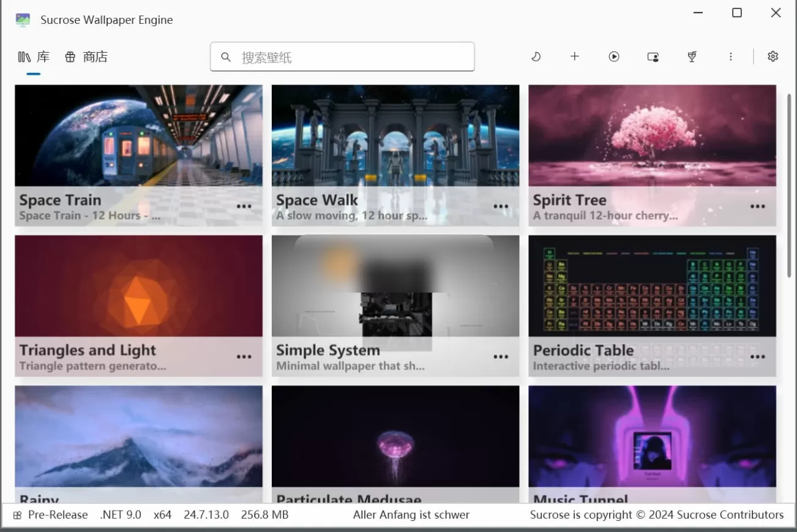Select the Space Walk wallpaper thumbnail
The width and height of the screenshot is (797, 532).
(395, 135)
